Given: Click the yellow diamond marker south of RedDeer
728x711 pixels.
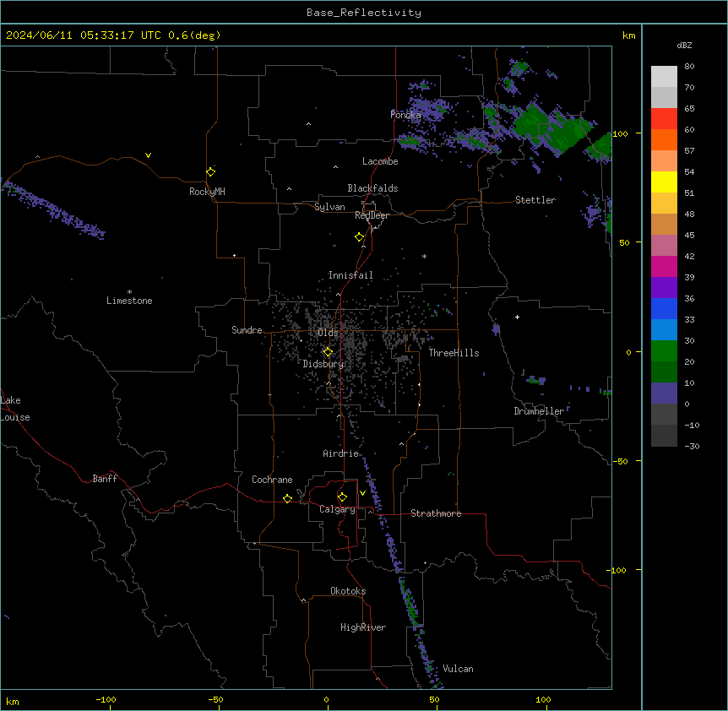Looking at the screenshot, I should tap(359, 236).
